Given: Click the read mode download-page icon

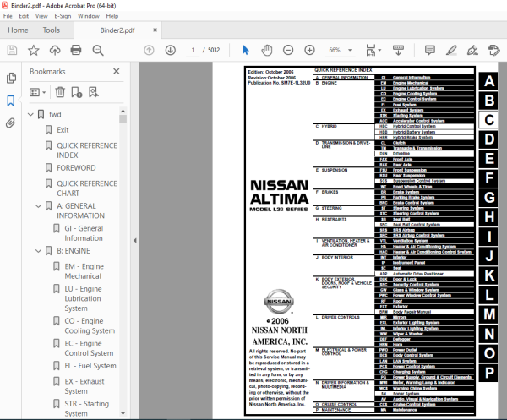Looking at the screenshot, I should [398, 50].
